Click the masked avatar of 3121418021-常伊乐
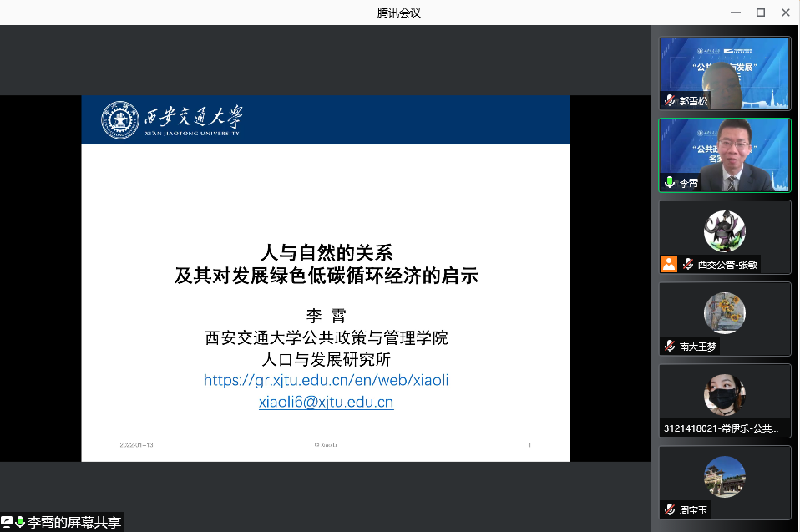800x532 pixels. (724, 394)
